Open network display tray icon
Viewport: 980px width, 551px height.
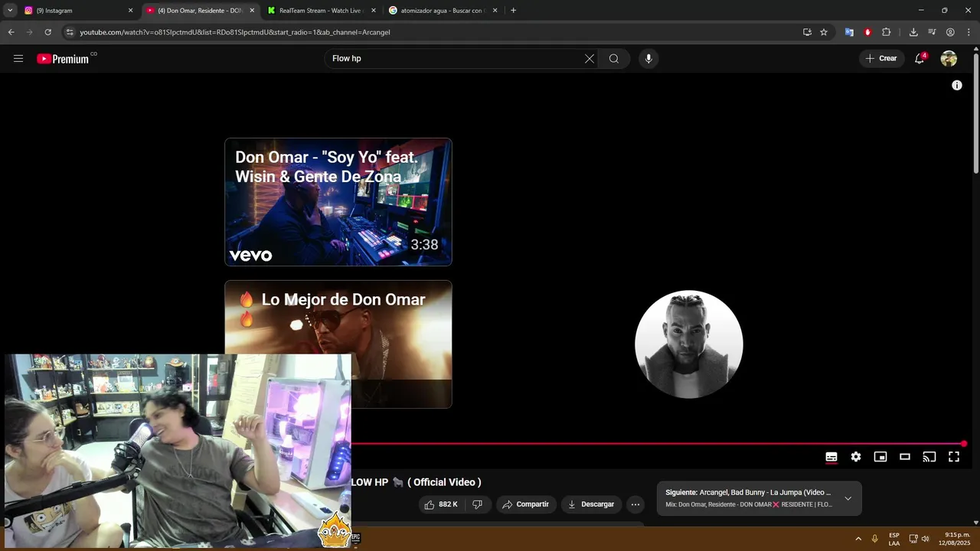pyautogui.click(x=913, y=539)
